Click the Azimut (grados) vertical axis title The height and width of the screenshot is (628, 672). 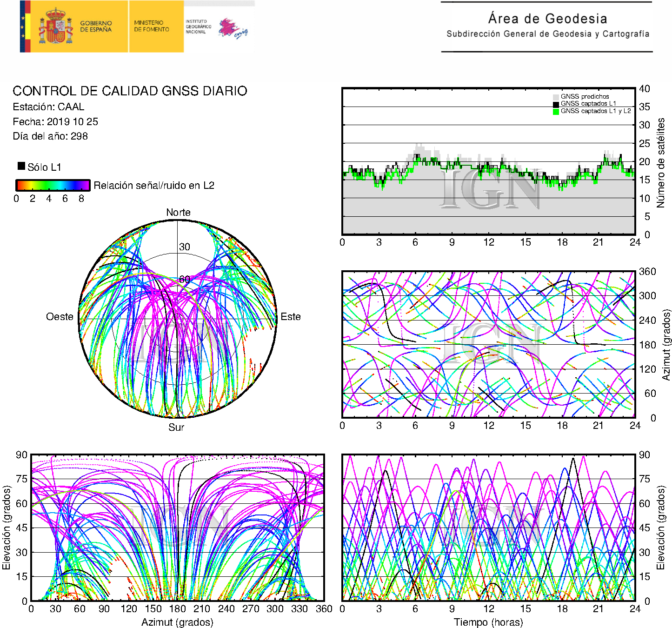click(x=666, y=345)
